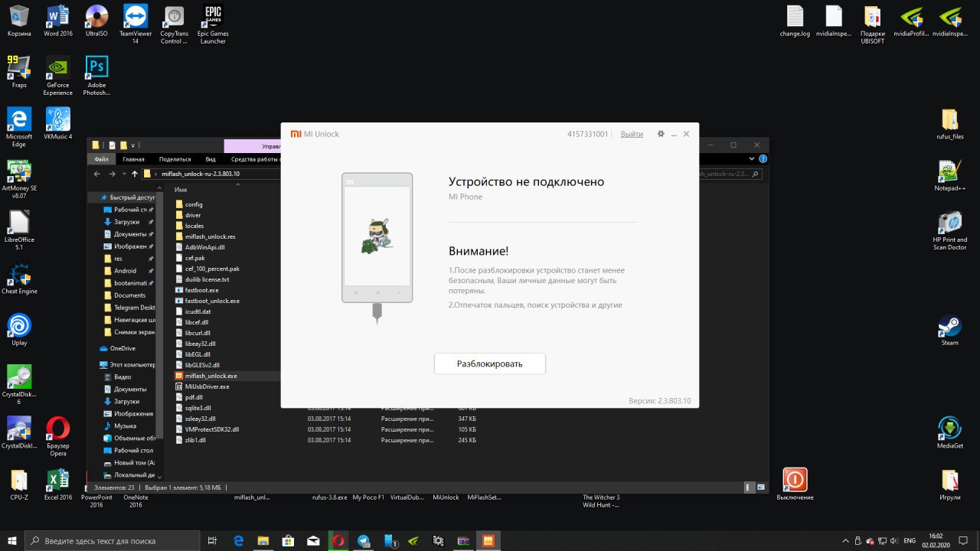980x551 pixels.
Task: Open the notification center on taskbar
Action: click(x=965, y=540)
